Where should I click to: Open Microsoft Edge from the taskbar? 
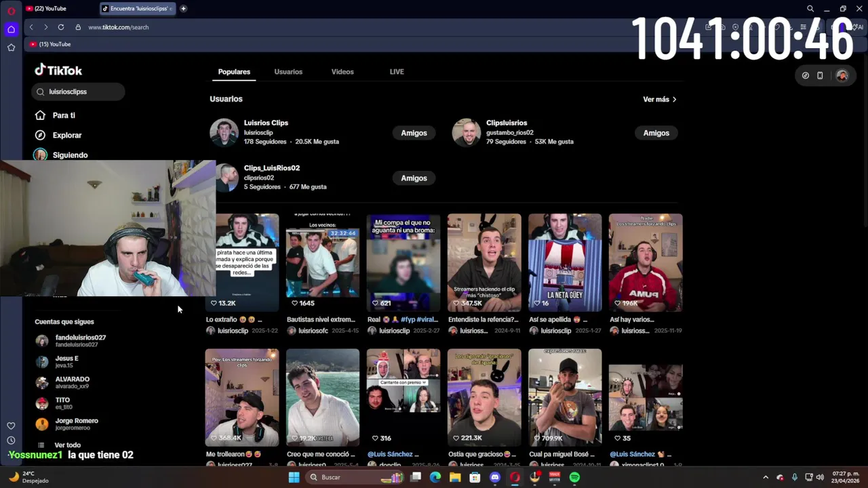435,477
